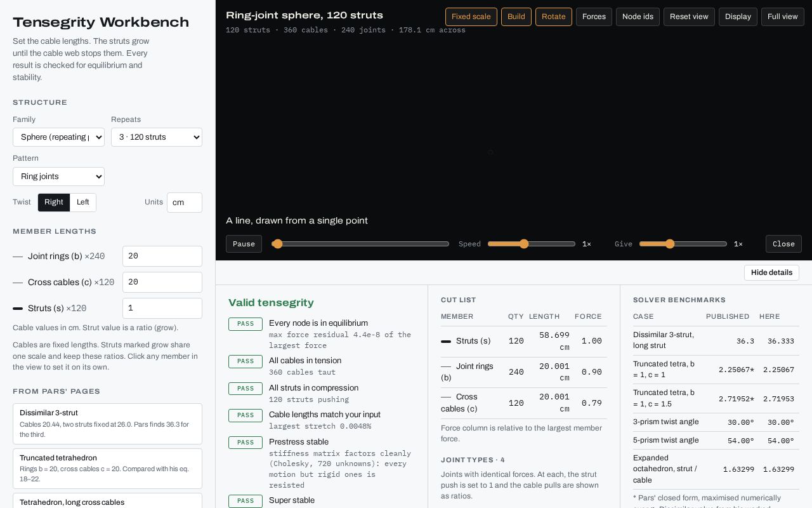Click the JOINT TYPES · 4 heading
Viewport: 812px width, 508px height.
pos(473,460)
